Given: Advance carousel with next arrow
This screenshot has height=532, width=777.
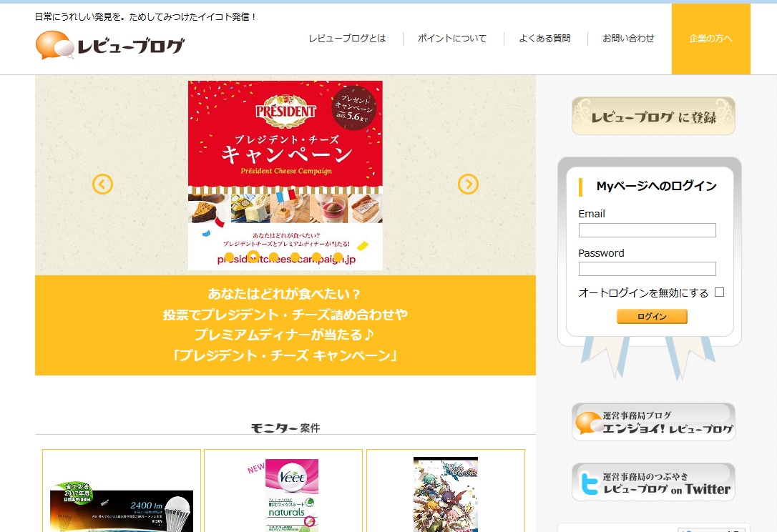Looking at the screenshot, I should 468,184.
